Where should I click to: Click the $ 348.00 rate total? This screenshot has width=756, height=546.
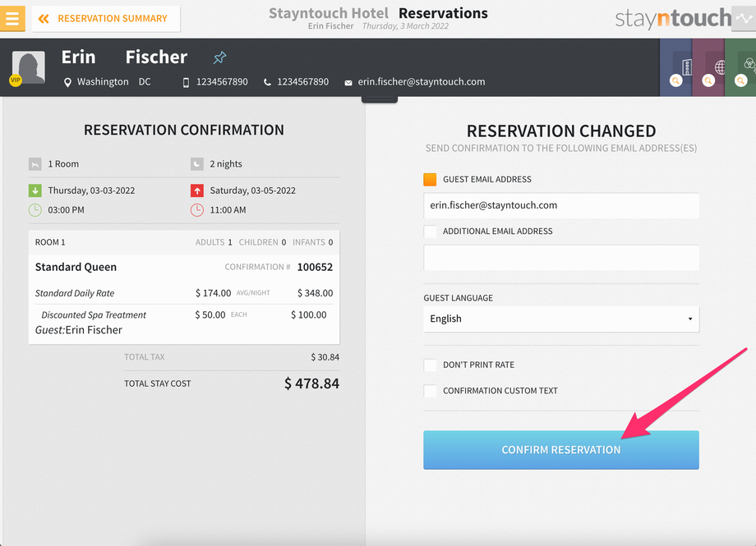315,293
